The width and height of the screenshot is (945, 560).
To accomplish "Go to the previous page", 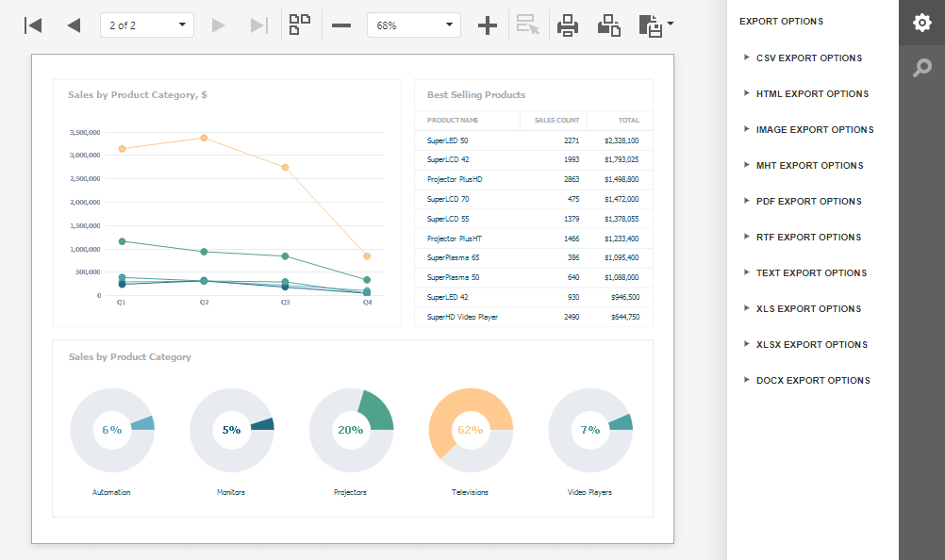I will pyautogui.click(x=74, y=25).
